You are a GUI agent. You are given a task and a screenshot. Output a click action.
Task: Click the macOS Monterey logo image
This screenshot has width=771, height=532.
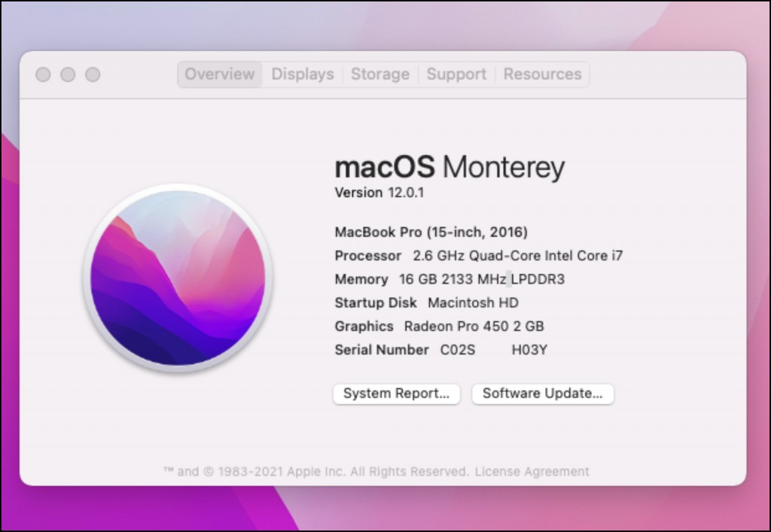point(178,278)
